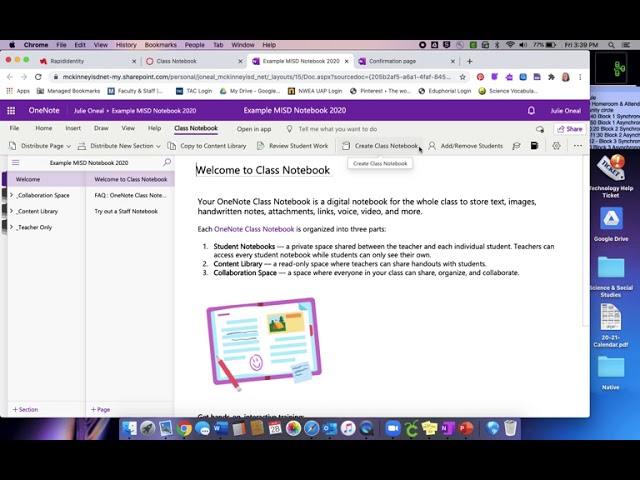Open Add/Remove Students
Image resolution: width=640 pixels, height=480 pixels.
465,146
